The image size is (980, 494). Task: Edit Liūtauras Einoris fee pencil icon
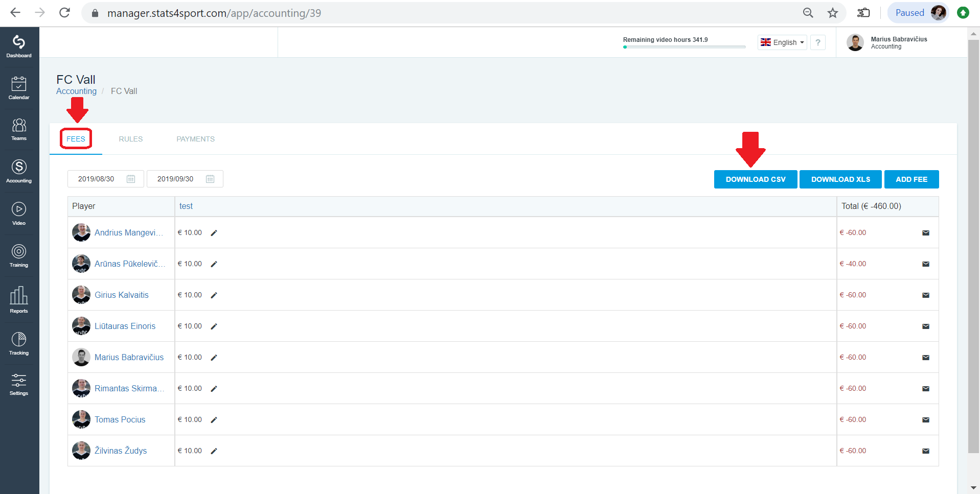point(214,326)
